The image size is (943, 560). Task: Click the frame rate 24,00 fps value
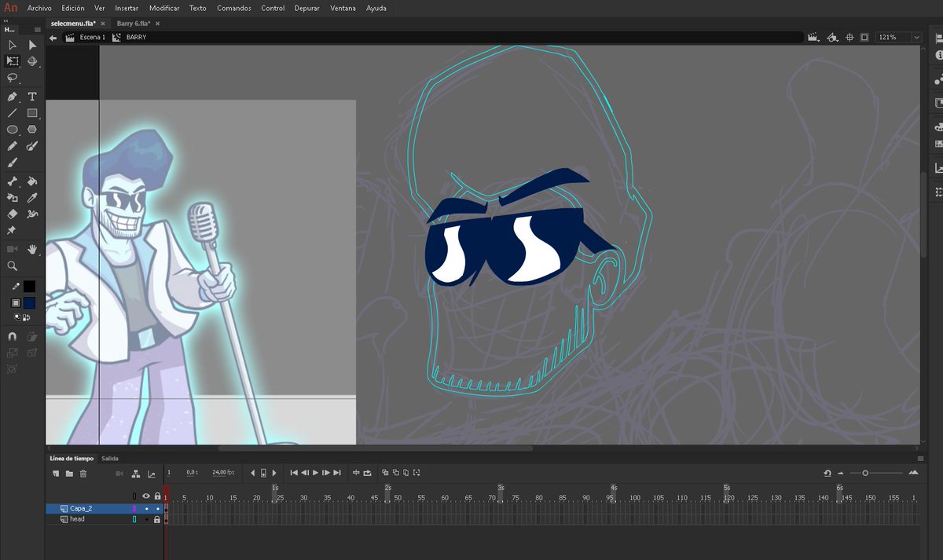(x=224, y=473)
